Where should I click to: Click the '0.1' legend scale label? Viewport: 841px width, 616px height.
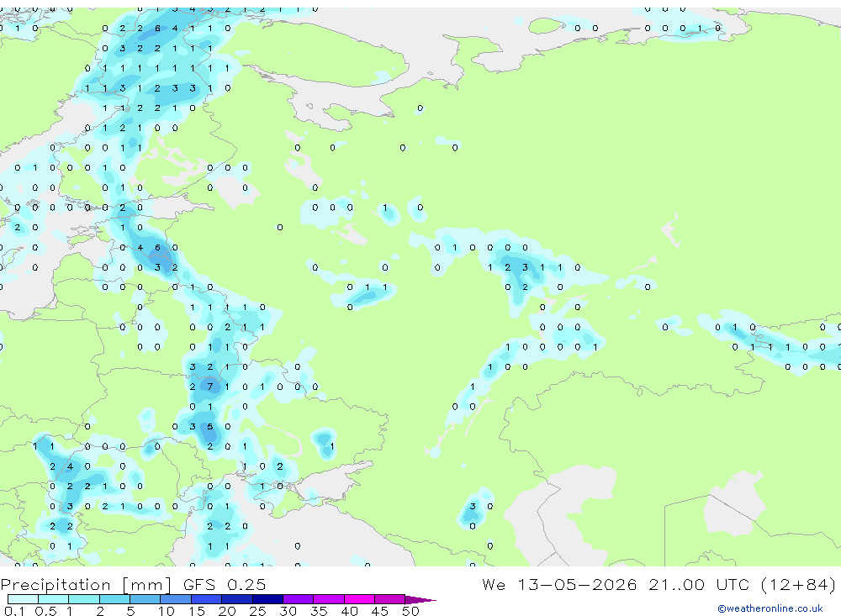point(14,611)
